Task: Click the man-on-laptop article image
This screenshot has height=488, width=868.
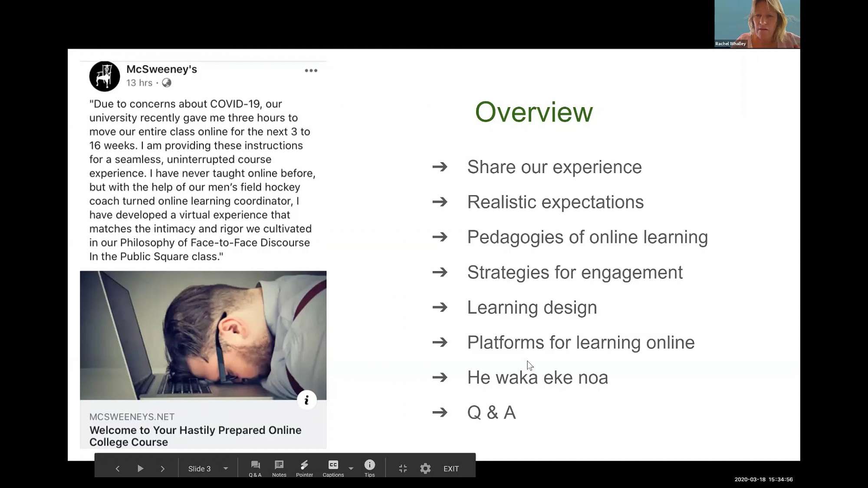Action: pyautogui.click(x=203, y=335)
